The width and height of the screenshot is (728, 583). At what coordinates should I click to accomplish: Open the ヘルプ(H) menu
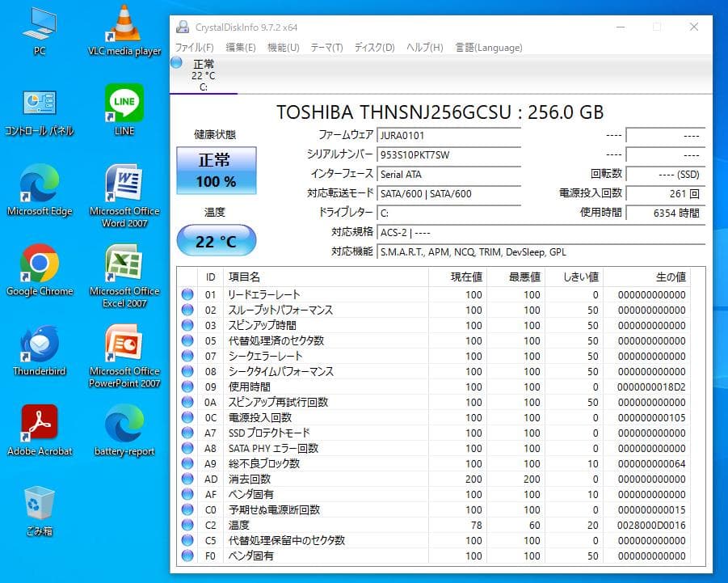423,47
